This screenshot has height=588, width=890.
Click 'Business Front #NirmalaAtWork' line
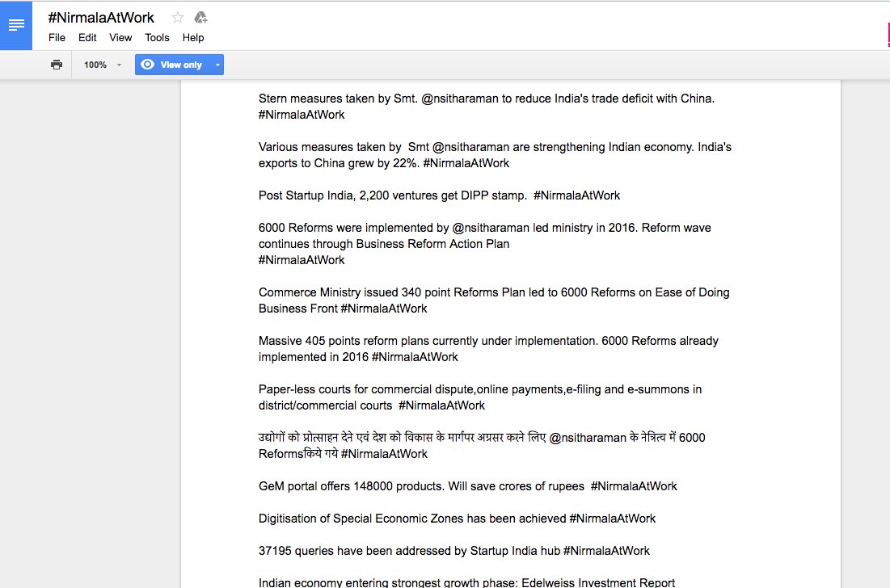point(343,309)
